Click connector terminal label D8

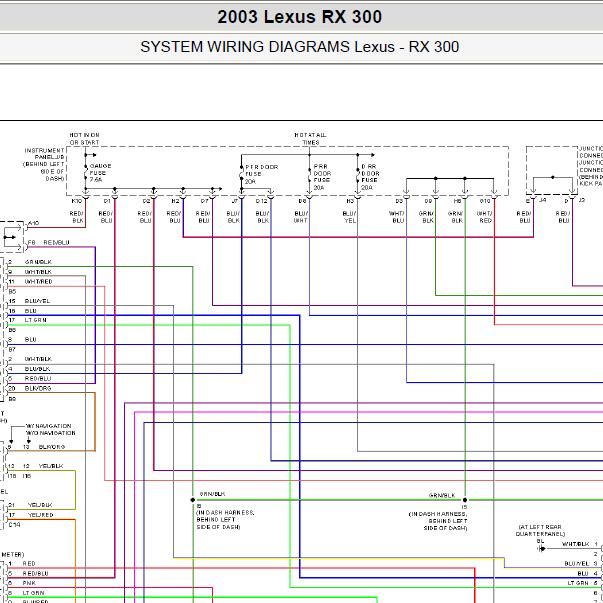[302, 201]
